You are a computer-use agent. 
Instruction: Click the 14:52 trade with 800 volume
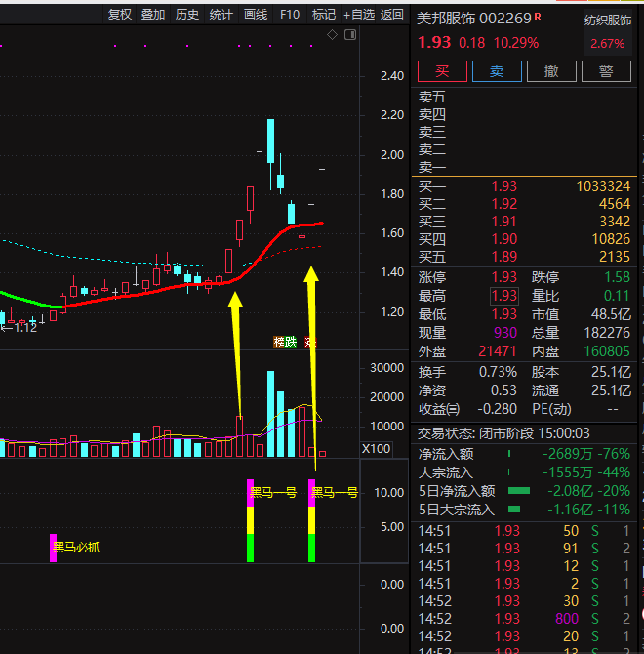pos(524,619)
